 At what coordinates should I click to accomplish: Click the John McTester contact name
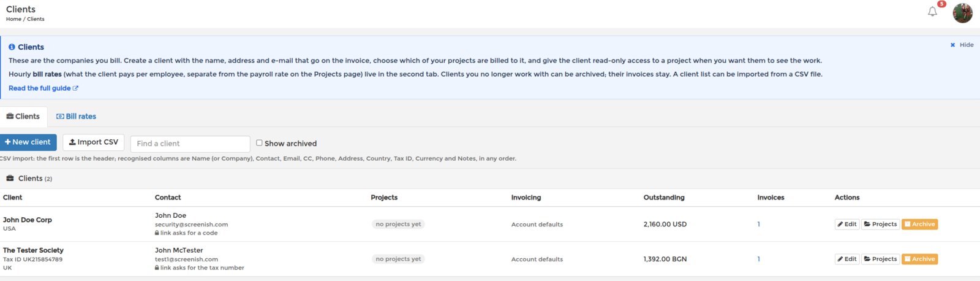179,250
